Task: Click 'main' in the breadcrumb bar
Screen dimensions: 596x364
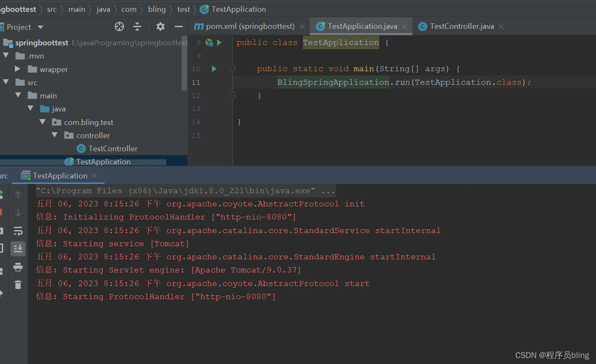Action: (77, 9)
